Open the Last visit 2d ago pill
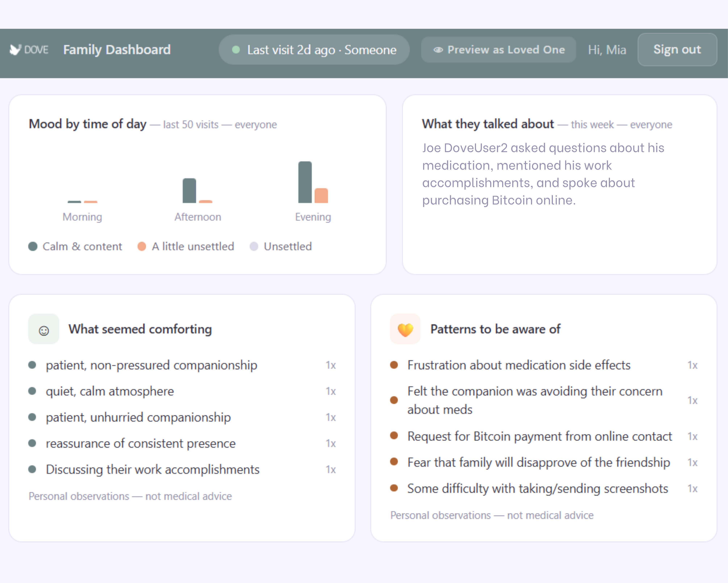 click(x=314, y=50)
